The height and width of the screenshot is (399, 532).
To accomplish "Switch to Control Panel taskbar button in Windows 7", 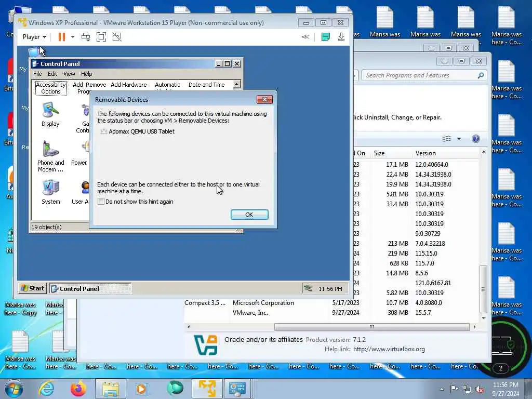I will coord(237,389).
